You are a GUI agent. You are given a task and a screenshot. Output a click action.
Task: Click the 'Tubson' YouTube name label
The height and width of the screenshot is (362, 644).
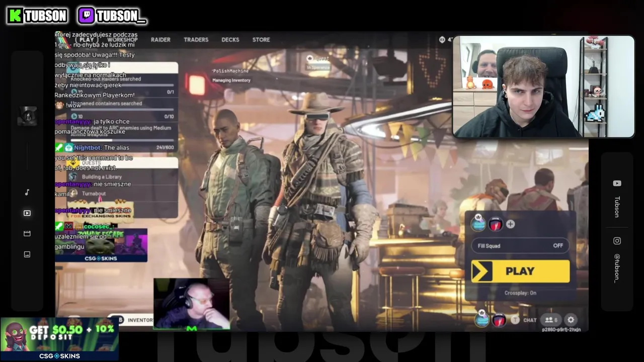click(617, 207)
